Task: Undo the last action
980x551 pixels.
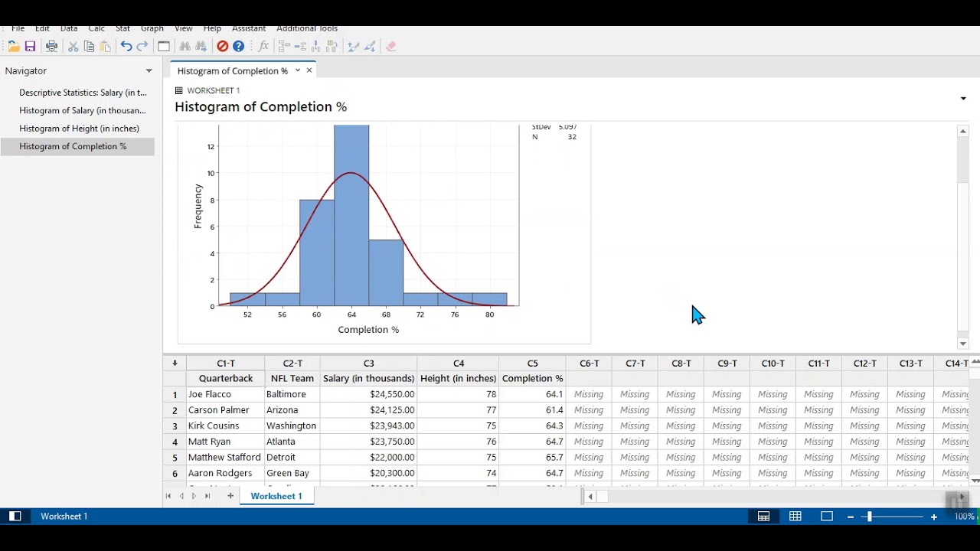Action: pyautogui.click(x=126, y=47)
